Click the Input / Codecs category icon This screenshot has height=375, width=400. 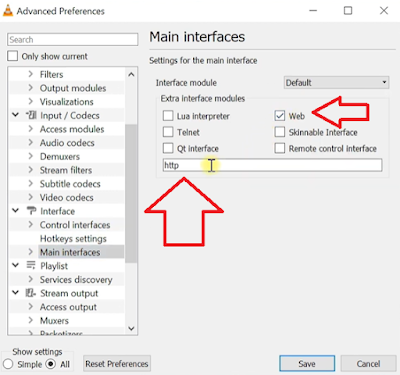[x=31, y=116]
